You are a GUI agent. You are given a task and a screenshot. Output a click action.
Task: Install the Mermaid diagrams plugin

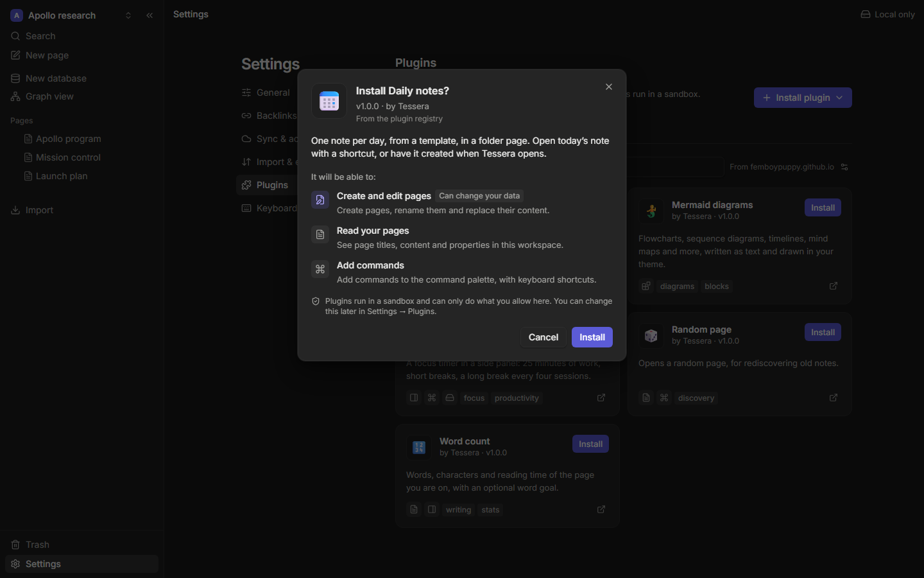coord(823,207)
